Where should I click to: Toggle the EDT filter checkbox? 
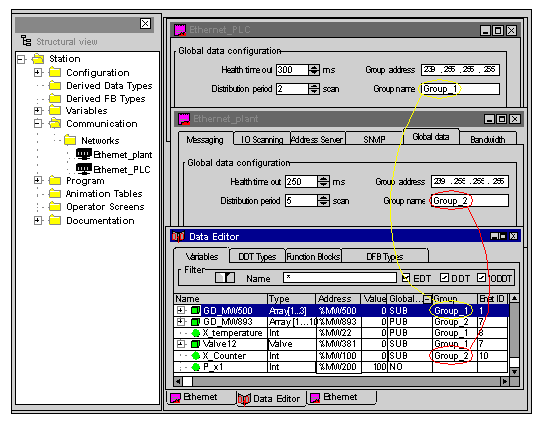click(x=406, y=278)
